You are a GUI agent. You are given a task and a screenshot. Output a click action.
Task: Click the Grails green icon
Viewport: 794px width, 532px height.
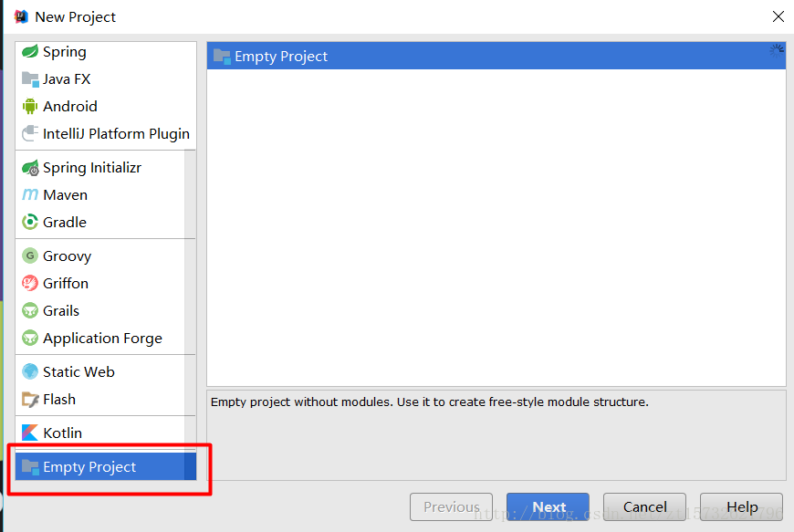point(30,311)
